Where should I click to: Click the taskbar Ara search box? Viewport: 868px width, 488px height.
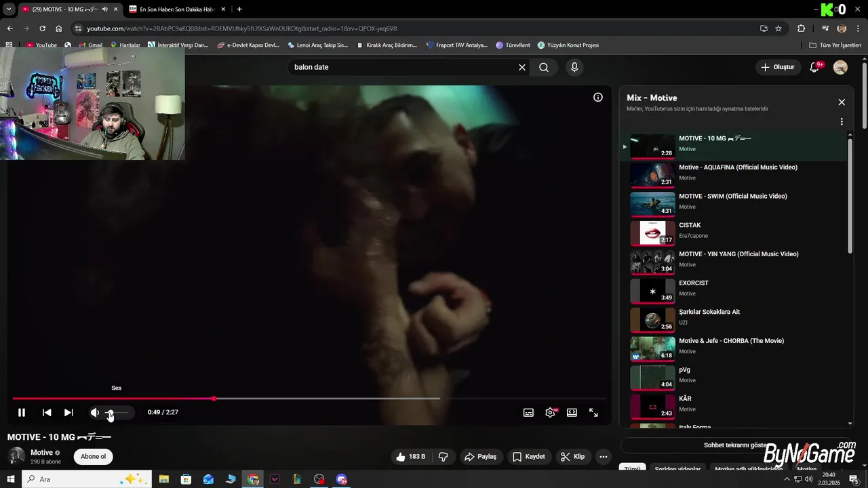(x=88, y=479)
